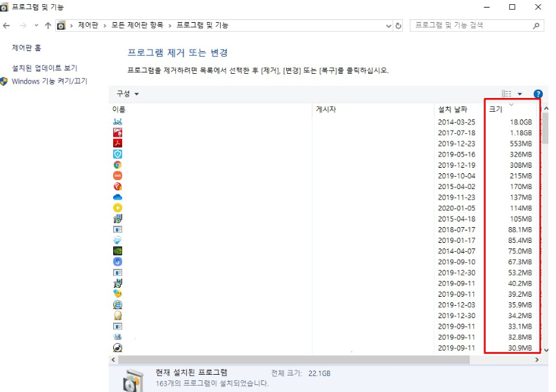556x392 pixels.
Task: Go up one folder level
Action: coord(48,26)
